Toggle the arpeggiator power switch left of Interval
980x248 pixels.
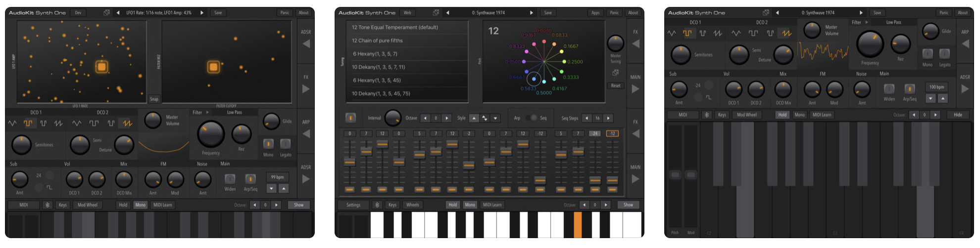click(x=350, y=118)
